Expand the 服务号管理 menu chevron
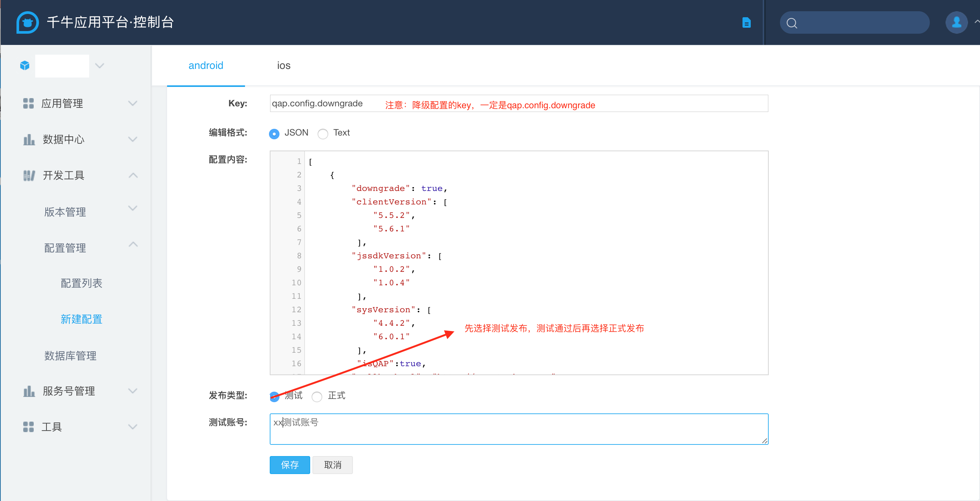Image resolution: width=980 pixels, height=501 pixels. (132, 391)
